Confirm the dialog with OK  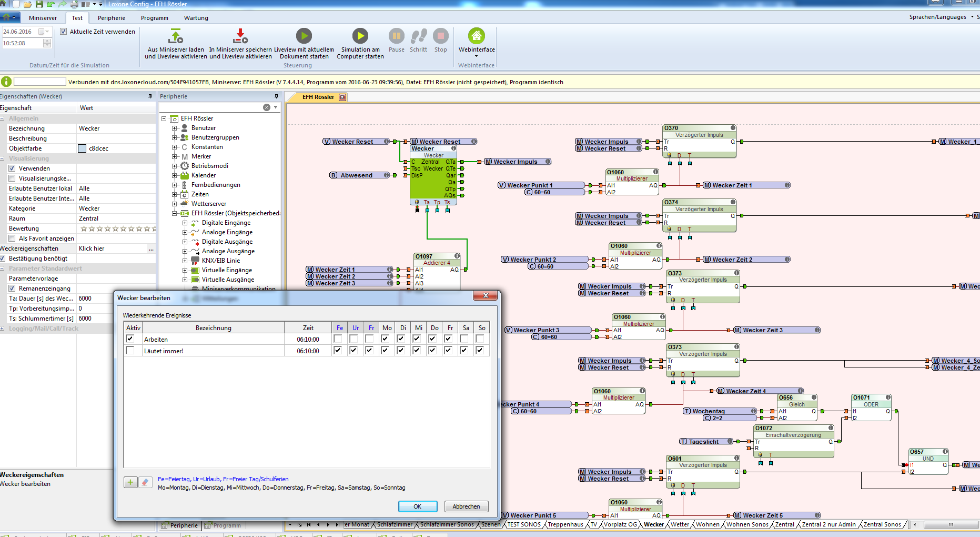(417, 506)
